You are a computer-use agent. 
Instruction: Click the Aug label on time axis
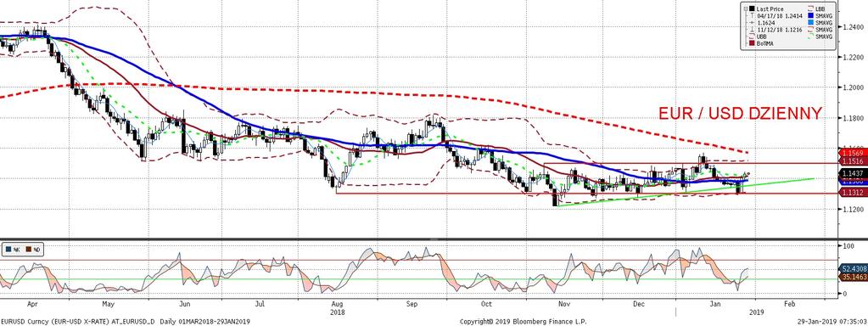pyautogui.click(x=337, y=304)
